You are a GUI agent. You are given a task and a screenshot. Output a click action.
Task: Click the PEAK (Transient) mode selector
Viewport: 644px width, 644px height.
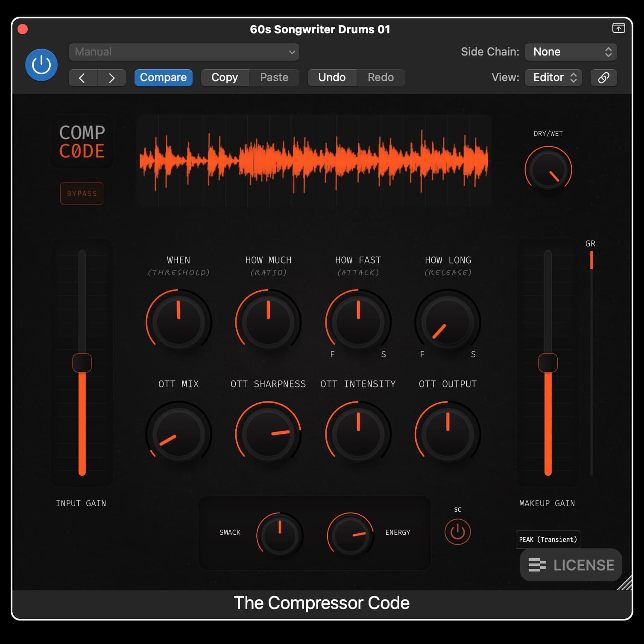tap(548, 539)
